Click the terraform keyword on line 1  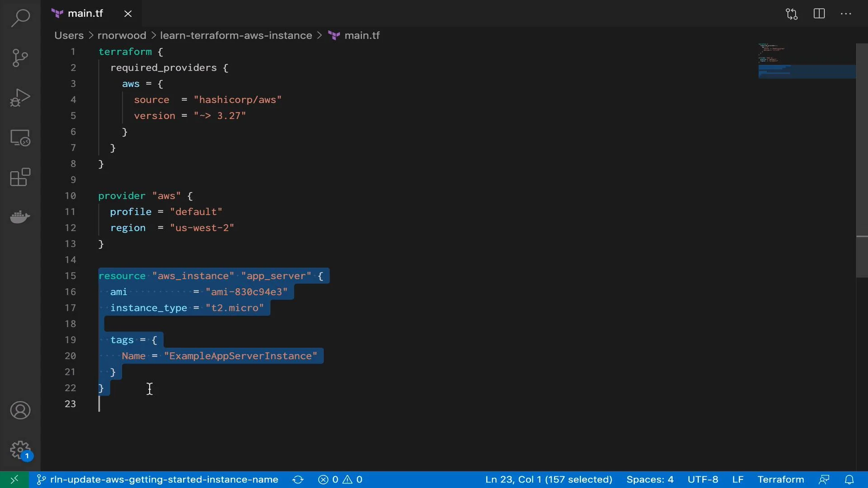pyautogui.click(x=125, y=52)
